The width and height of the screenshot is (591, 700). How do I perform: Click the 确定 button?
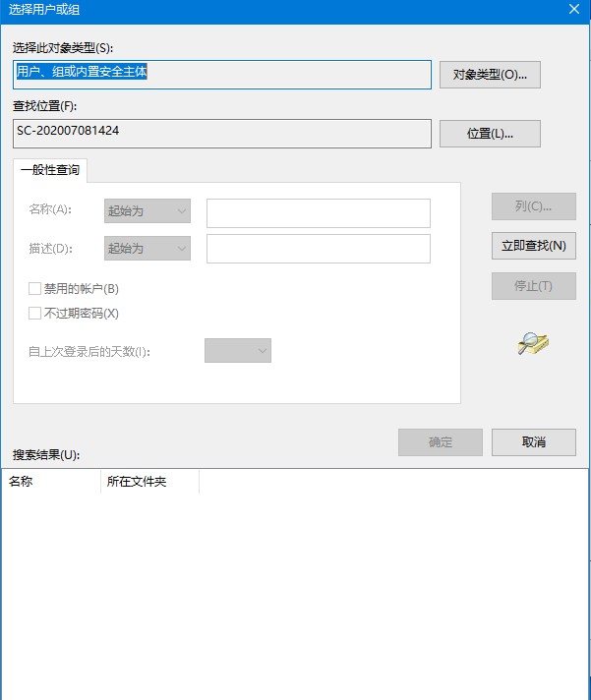440,442
